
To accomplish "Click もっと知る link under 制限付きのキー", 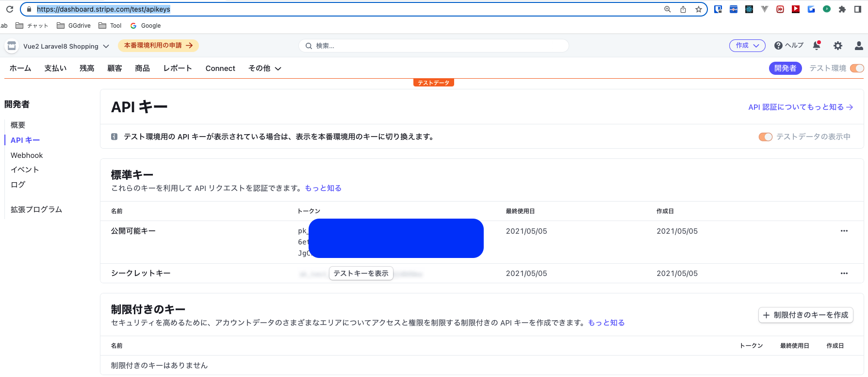I will (606, 323).
